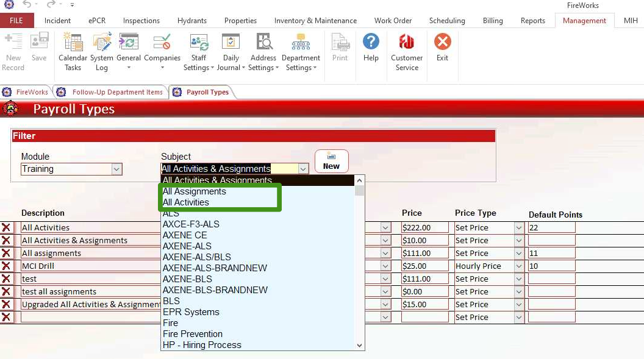Collapse the Subject dropdown arrow
644x359 pixels.
[x=302, y=169]
